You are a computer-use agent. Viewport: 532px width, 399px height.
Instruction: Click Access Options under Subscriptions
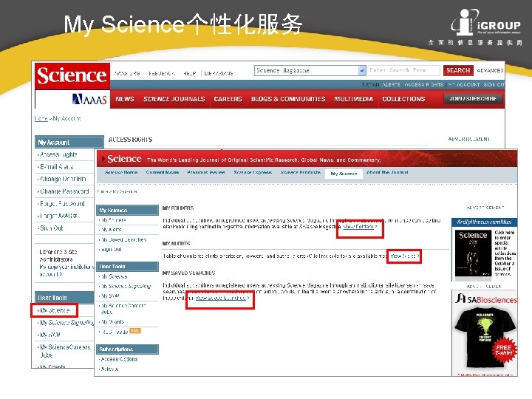click(119, 359)
